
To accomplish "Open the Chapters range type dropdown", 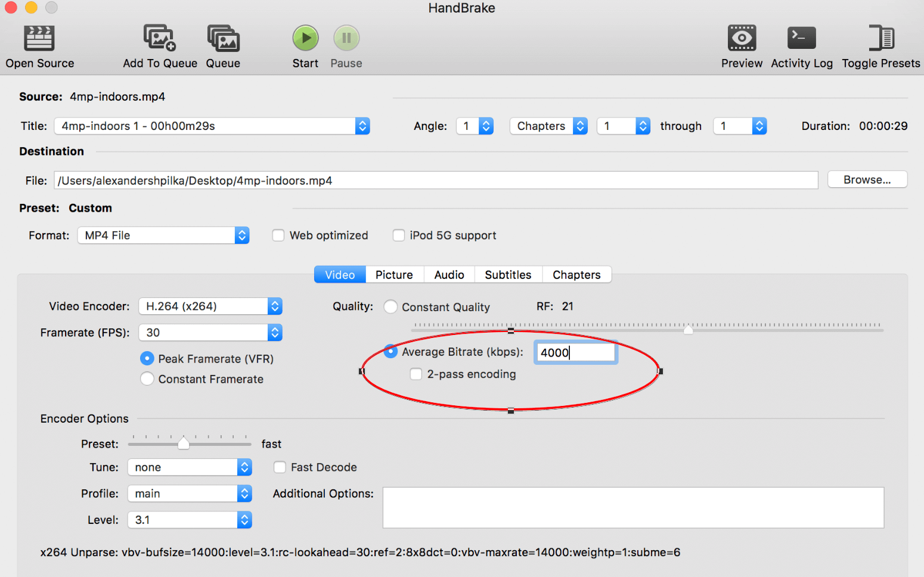I will pos(548,126).
